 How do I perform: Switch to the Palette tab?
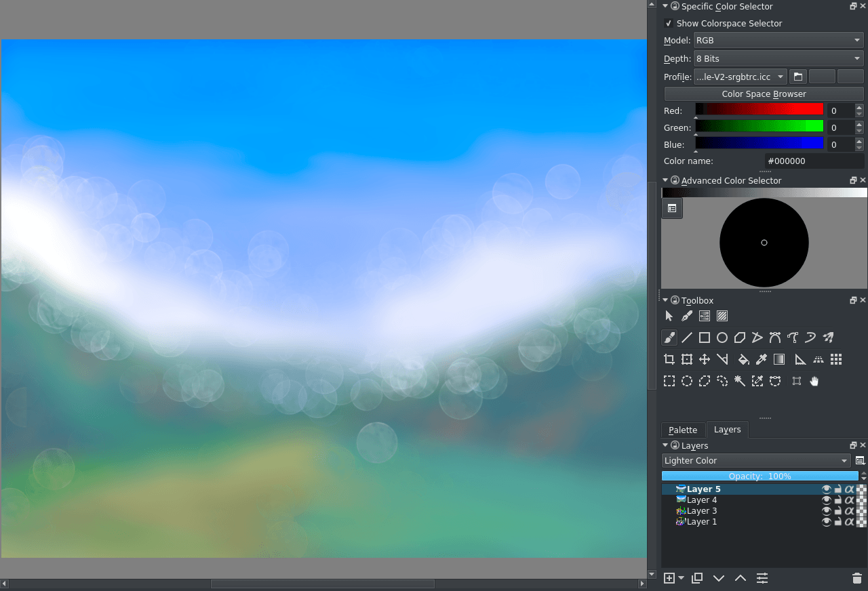(x=683, y=430)
